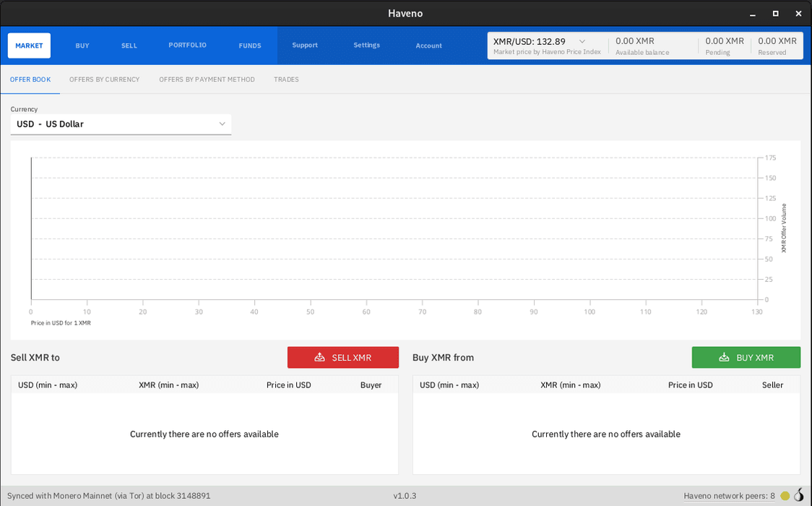Click the Haveno network peers: 8 label
The height and width of the screenshot is (506, 812).
[729, 496]
